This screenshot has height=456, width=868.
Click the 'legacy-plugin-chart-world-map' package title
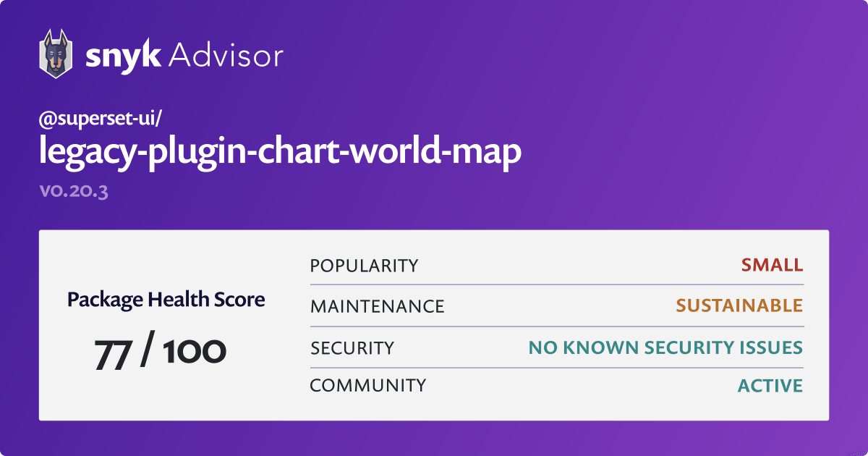280,153
